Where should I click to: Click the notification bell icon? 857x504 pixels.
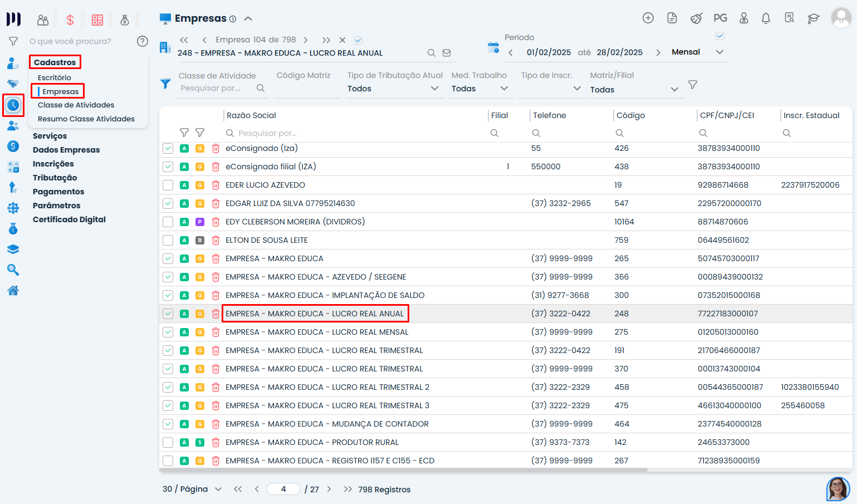point(766,18)
